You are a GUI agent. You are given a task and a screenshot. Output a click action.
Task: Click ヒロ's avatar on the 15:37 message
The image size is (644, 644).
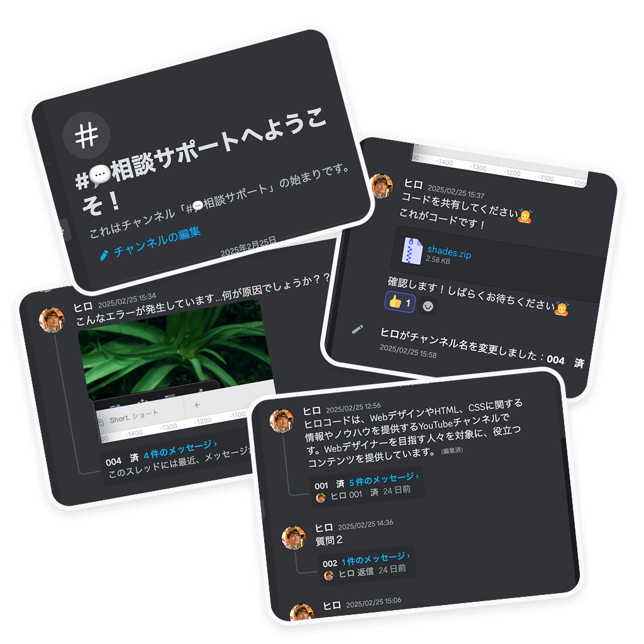381,186
